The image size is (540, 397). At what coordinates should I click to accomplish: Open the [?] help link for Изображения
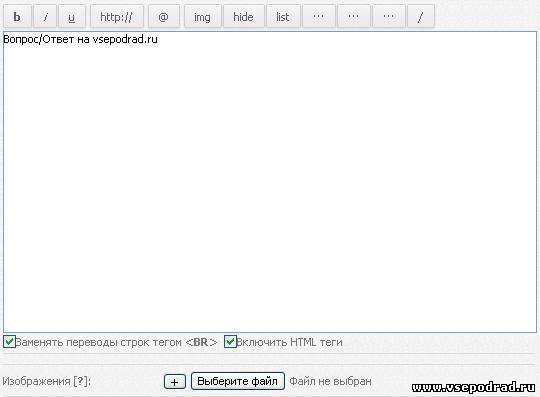[81, 382]
